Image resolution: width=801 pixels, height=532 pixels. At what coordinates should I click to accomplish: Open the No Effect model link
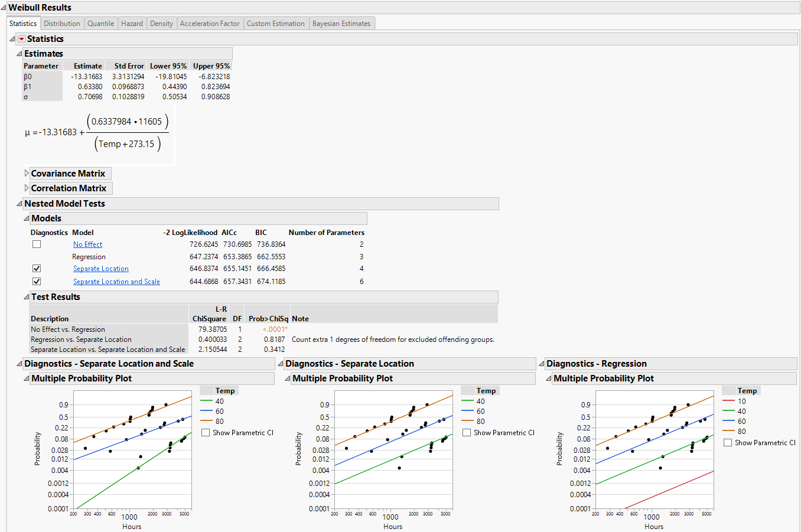87,244
